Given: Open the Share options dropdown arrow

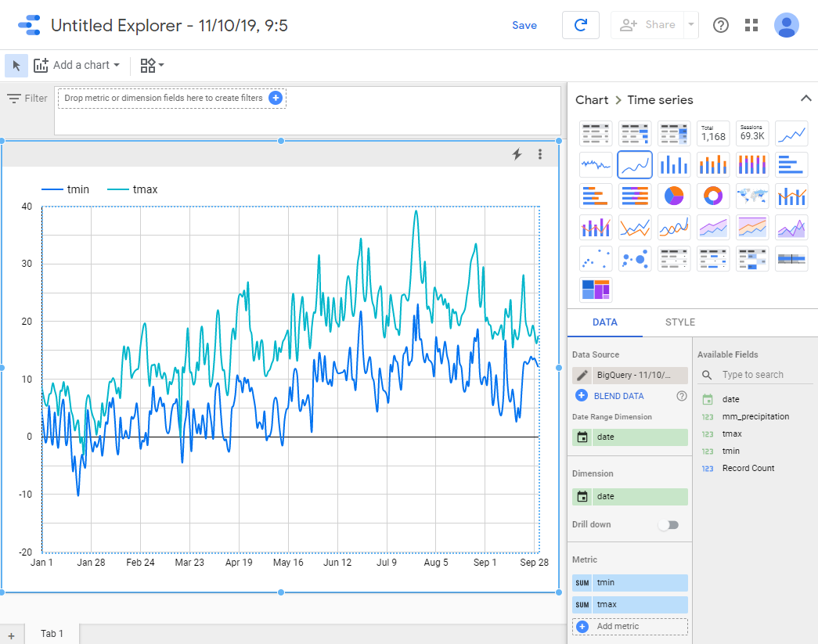Looking at the screenshot, I should [690, 24].
